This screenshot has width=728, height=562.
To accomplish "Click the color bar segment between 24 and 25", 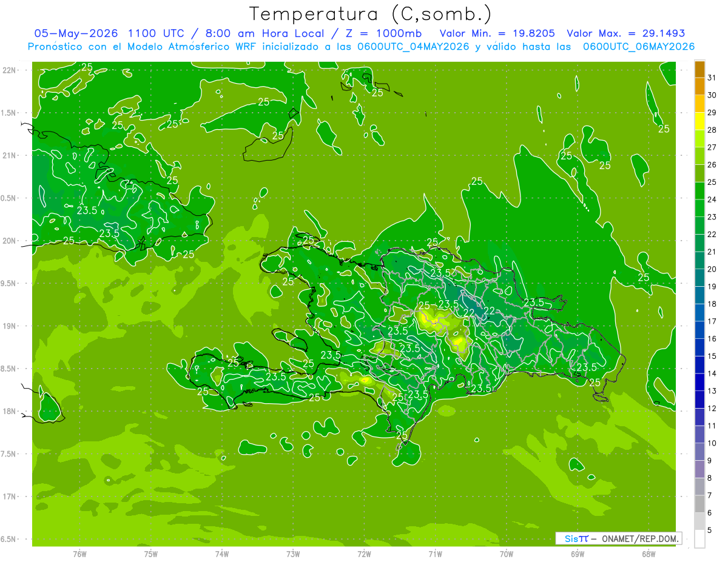I will pyautogui.click(x=699, y=192).
